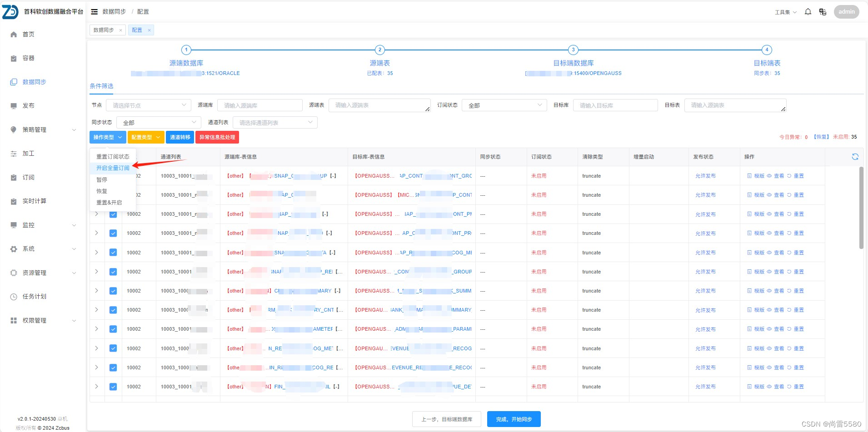Choose 恢复 from the 操作类型 menu
The image size is (868, 432).
click(113, 191)
